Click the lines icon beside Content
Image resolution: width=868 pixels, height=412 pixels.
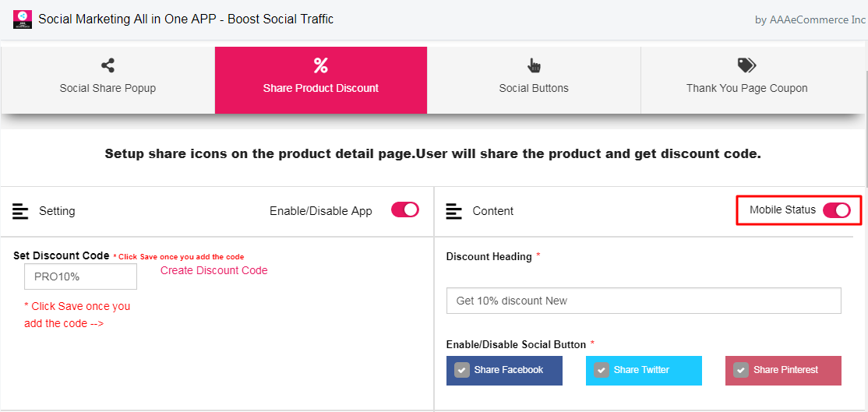point(454,211)
